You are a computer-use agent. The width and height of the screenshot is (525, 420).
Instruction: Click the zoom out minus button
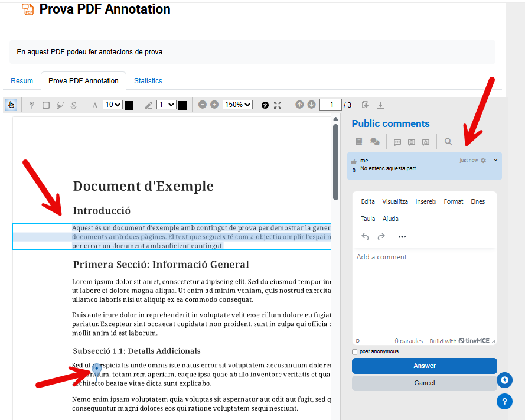click(203, 105)
